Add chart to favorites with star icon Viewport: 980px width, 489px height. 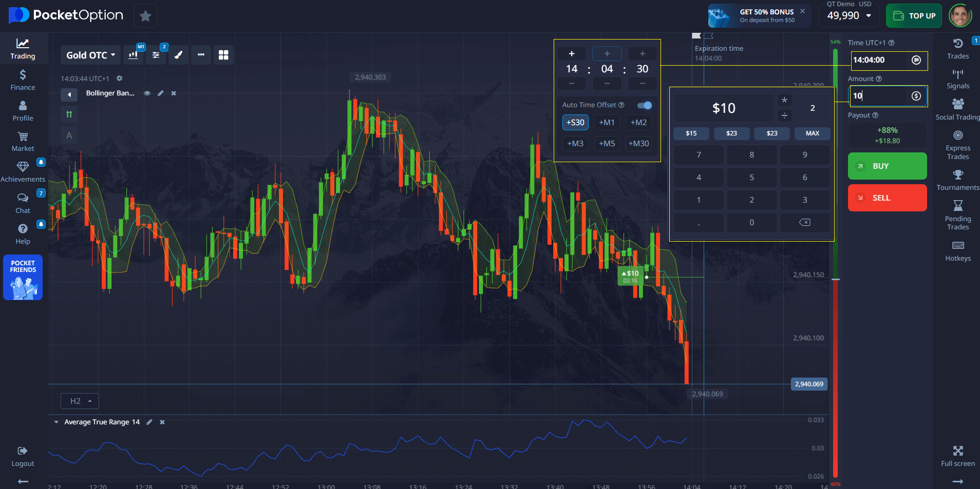tap(145, 16)
